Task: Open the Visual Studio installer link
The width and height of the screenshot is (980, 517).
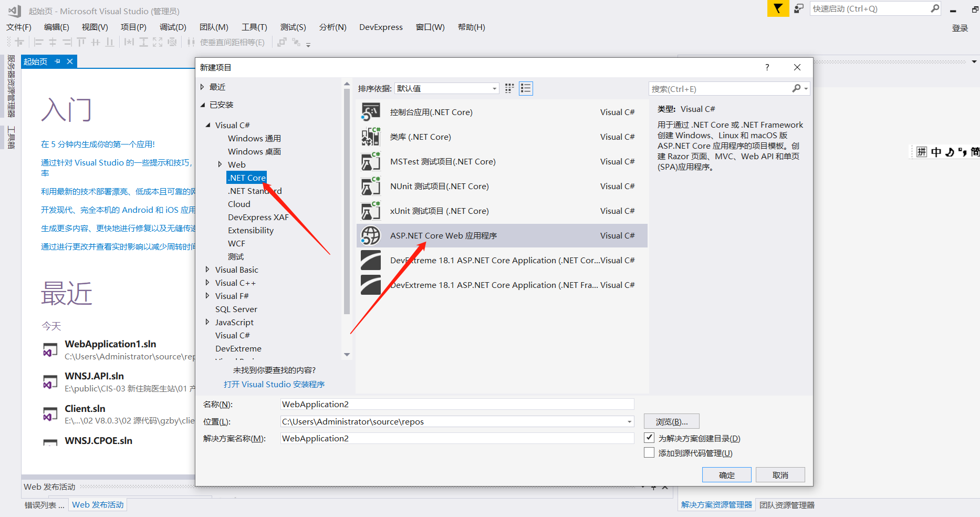Action: tap(274, 384)
